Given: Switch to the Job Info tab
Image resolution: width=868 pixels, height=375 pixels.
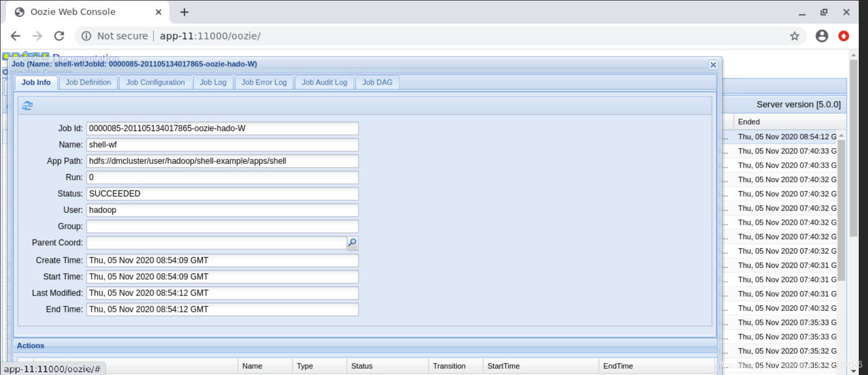Looking at the screenshot, I should [36, 82].
